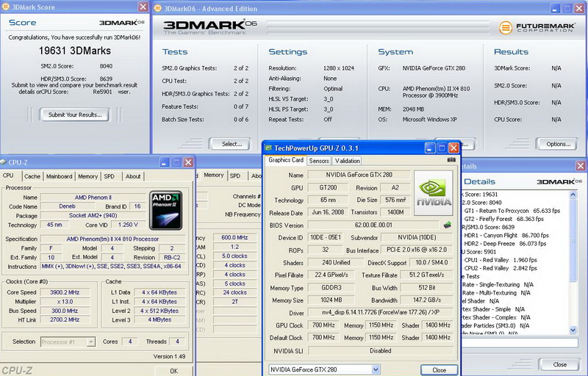This screenshot has height=376, width=588.
Task: Click the BIOS save chip icon
Action: tap(446, 225)
